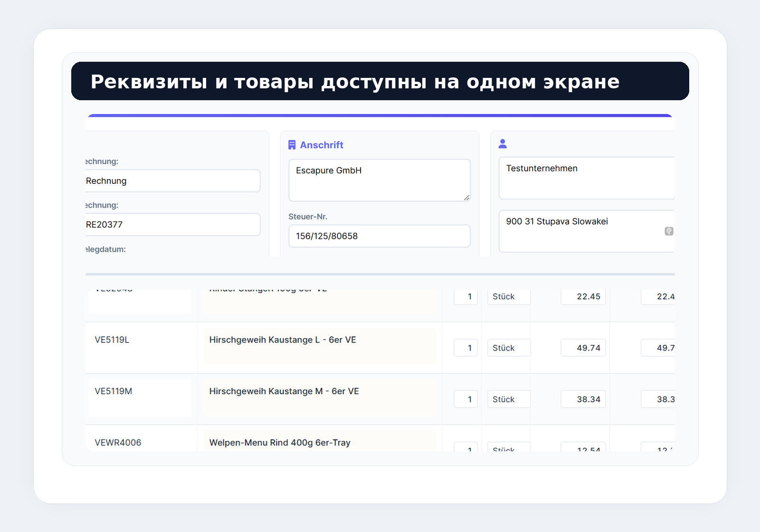Screen dimensions: 760x532
Task: Click the Rechnung type input field
Action: (171, 180)
